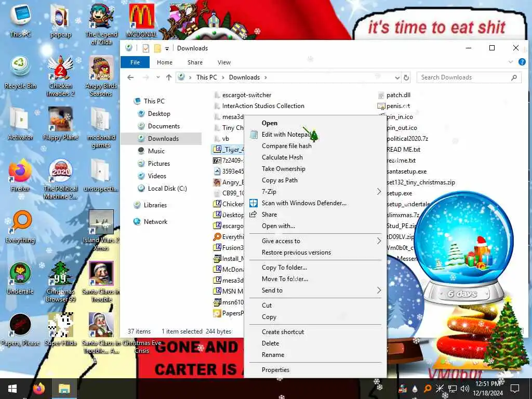532x399 pixels.
Task: Open the File ribbon tab
Action: tap(135, 62)
